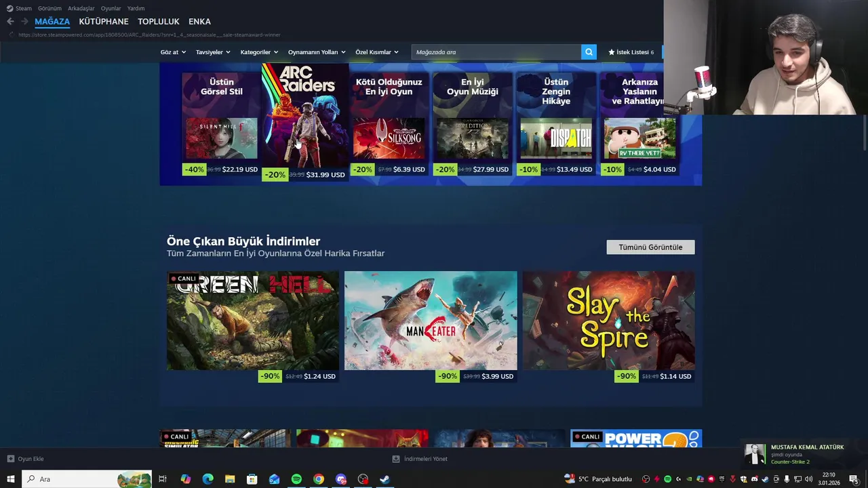
Task: Launch Google Chrome from the taskbar
Action: (x=319, y=479)
